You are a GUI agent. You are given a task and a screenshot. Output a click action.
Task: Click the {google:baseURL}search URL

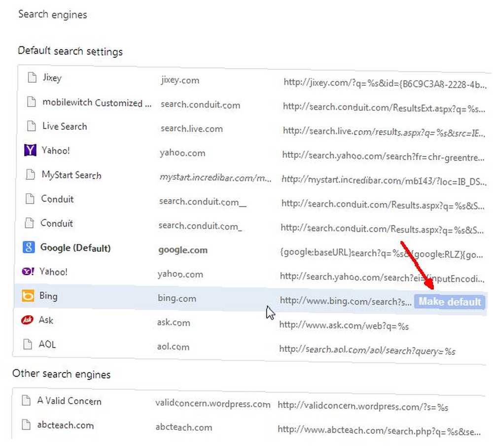(x=382, y=253)
